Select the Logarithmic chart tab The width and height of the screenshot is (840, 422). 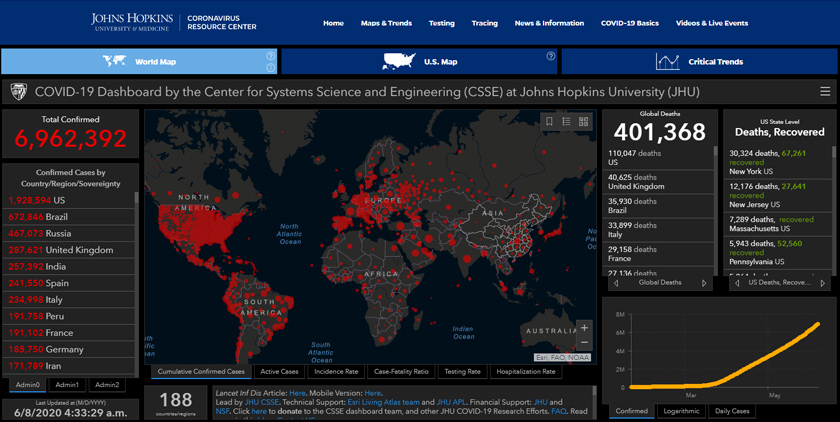[681, 411]
